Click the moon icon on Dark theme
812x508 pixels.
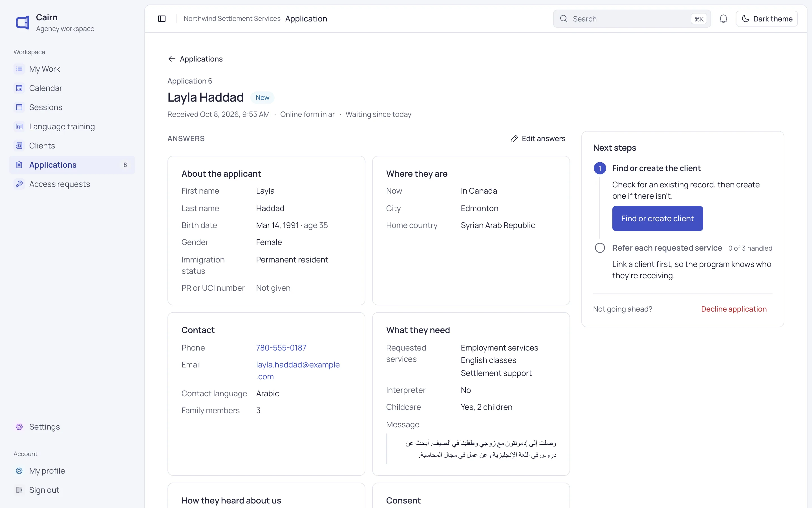point(745,19)
